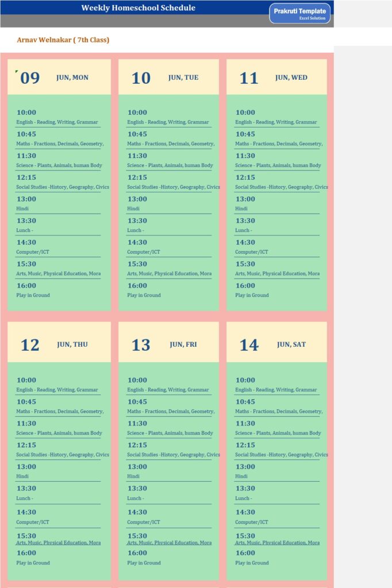Click the JUN, MON day label
Screen dimensions: 392x588
[72, 78]
